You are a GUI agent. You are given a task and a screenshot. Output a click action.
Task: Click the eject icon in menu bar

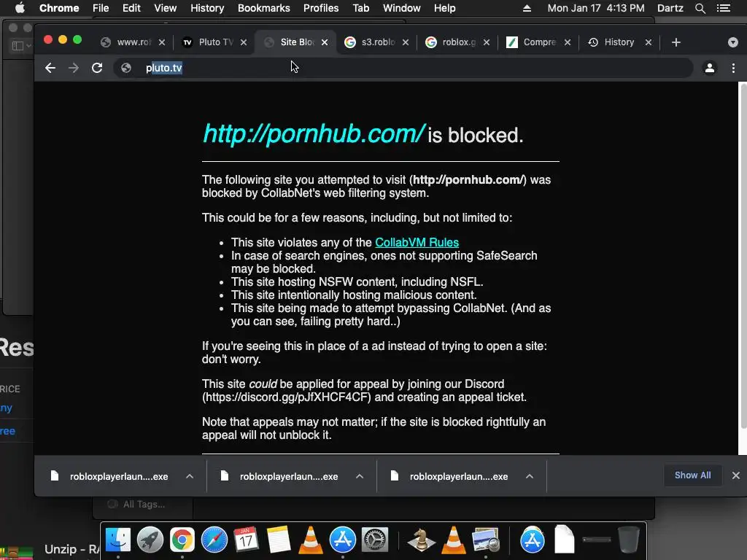coord(527,8)
